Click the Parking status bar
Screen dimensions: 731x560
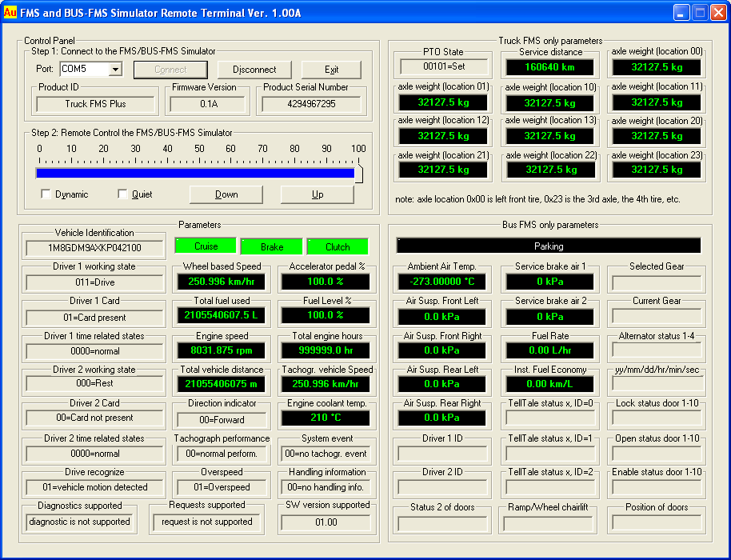549,246
